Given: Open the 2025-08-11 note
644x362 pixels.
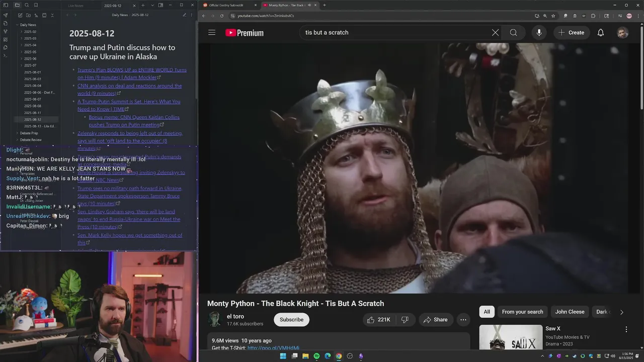Looking at the screenshot, I should pos(33,113).
